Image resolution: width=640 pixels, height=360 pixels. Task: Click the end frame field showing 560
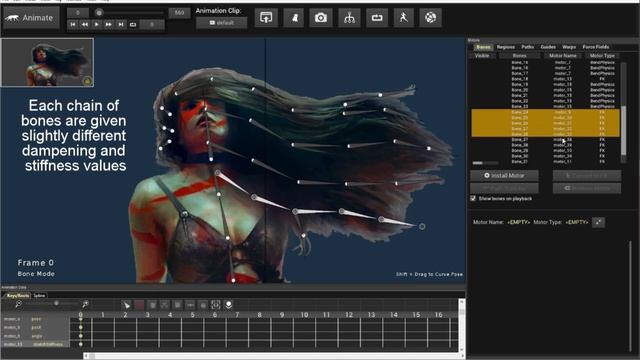coord(179,13)
